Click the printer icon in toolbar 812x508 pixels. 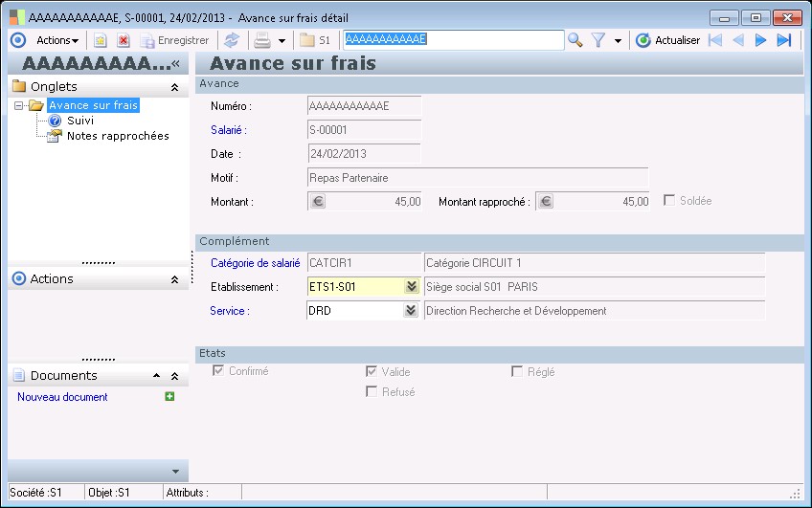261,40
